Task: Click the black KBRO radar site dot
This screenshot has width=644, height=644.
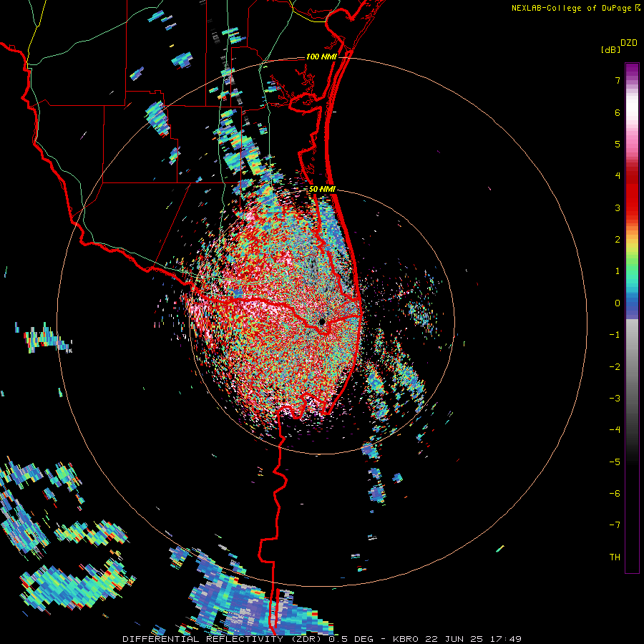Action: tap(321, 322)
